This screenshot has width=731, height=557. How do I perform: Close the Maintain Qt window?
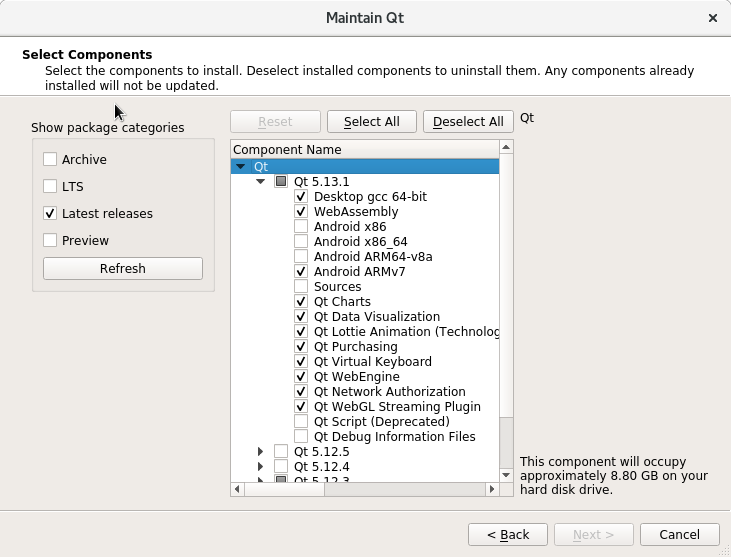(x=712, y=18)
